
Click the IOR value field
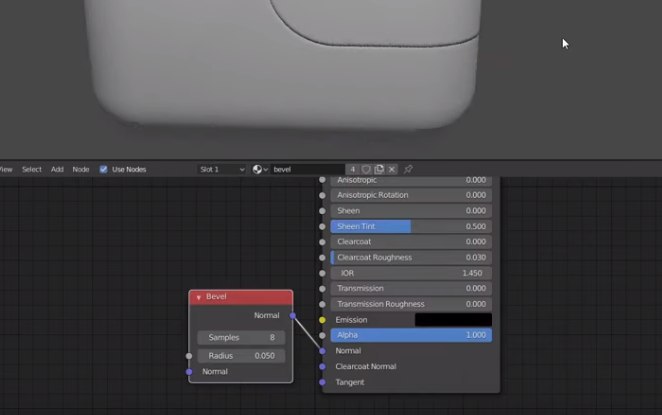[x=411, y=273]
